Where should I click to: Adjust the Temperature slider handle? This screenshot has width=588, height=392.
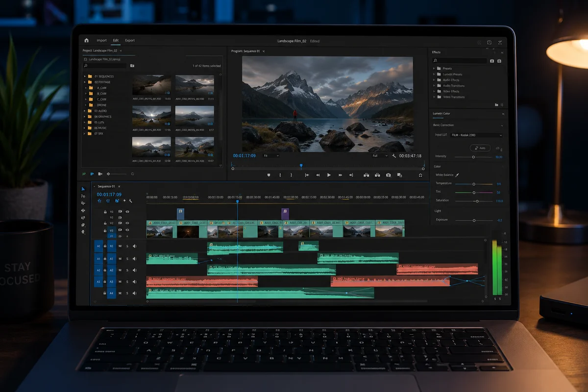[x=474, y=184]
